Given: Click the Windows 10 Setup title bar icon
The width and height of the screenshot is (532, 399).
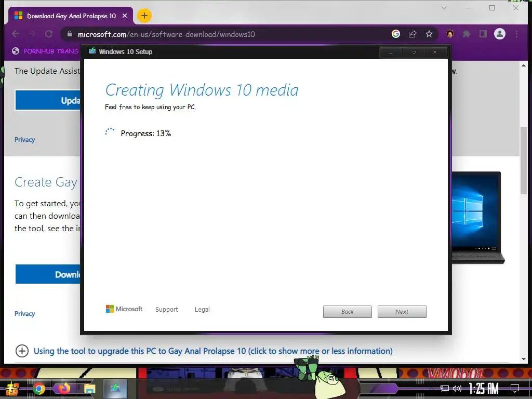Looking at the screenshot, I should pyautogui.click(x=92, y=51).
